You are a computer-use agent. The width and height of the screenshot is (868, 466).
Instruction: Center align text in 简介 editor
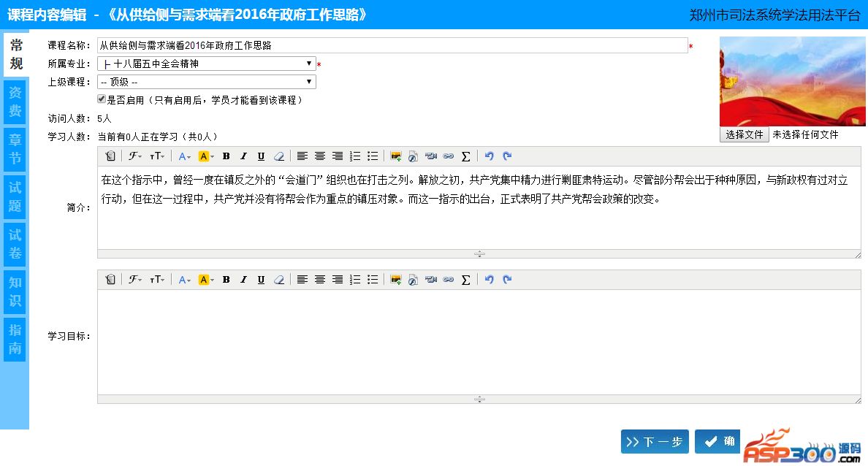coord(320,156)
